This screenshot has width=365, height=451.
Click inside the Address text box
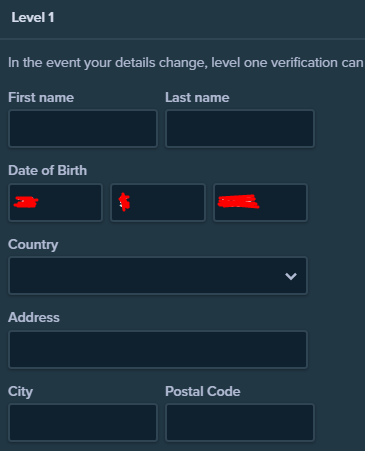point(158,349)
